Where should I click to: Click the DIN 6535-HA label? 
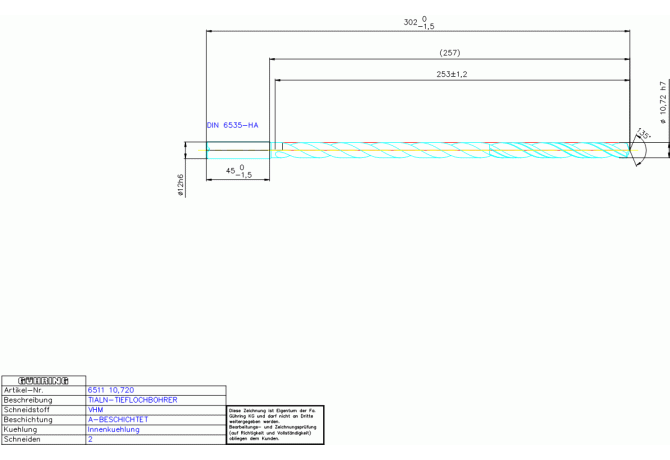[x=232, y=125]
